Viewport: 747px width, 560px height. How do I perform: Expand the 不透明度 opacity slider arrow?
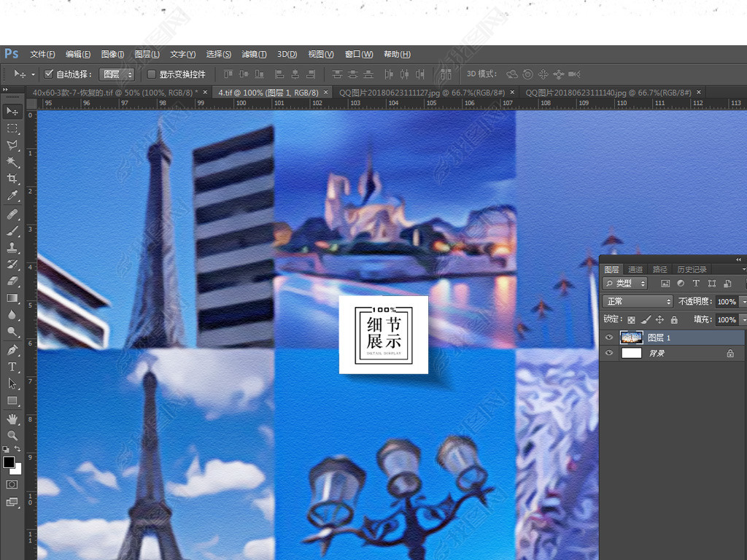tap(743, 301)
